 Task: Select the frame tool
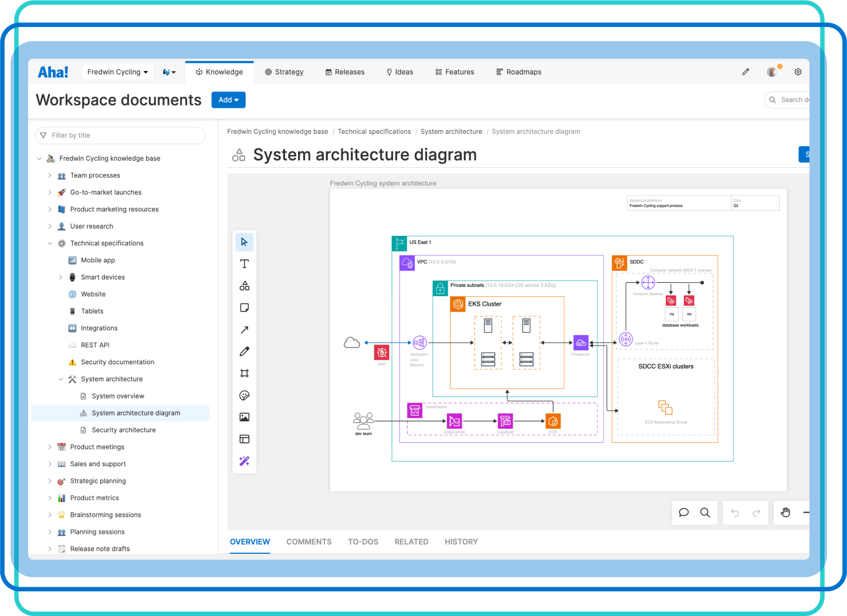[245, 374]
